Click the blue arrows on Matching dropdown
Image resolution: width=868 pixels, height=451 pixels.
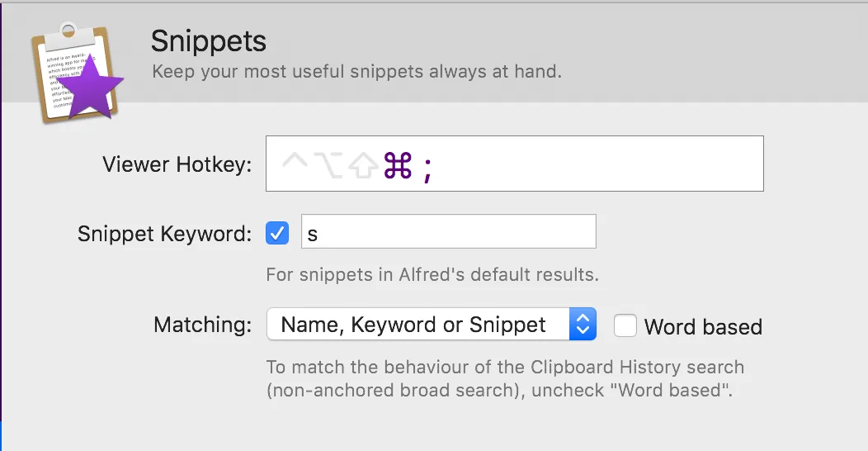(x=583, y=325)
